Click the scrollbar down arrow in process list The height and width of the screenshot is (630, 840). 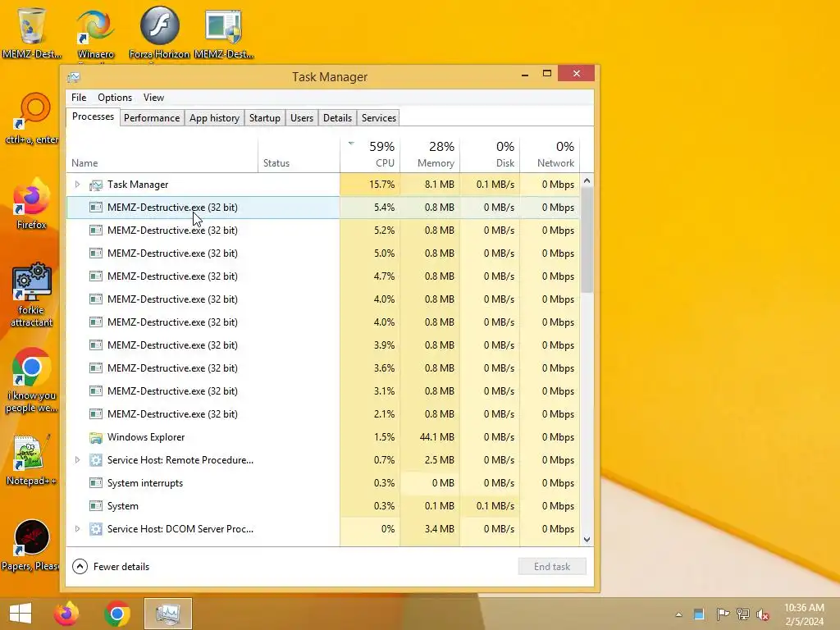(587, 540)
